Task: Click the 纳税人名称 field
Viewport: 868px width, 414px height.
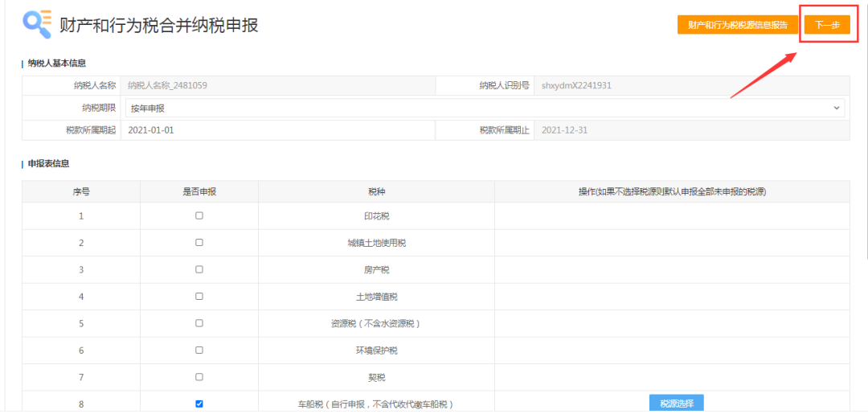Action: [x=278, y=85]
